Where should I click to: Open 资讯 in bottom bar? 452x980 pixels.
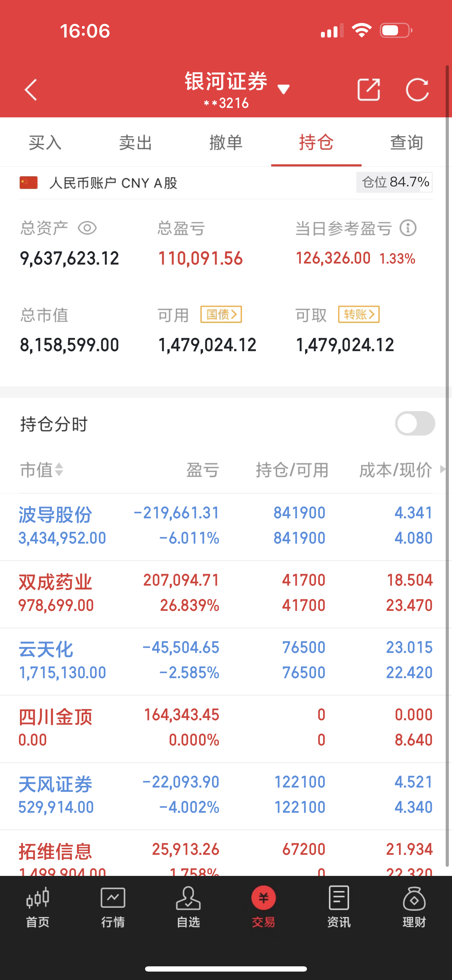pyautogui.click(x=339, y=908)
